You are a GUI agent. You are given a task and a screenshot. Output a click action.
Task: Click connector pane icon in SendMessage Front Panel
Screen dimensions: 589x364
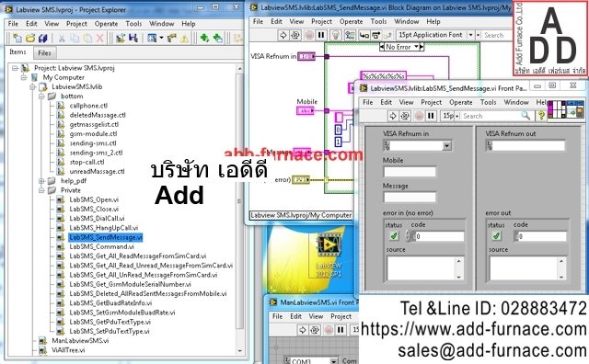pos(557,109)
